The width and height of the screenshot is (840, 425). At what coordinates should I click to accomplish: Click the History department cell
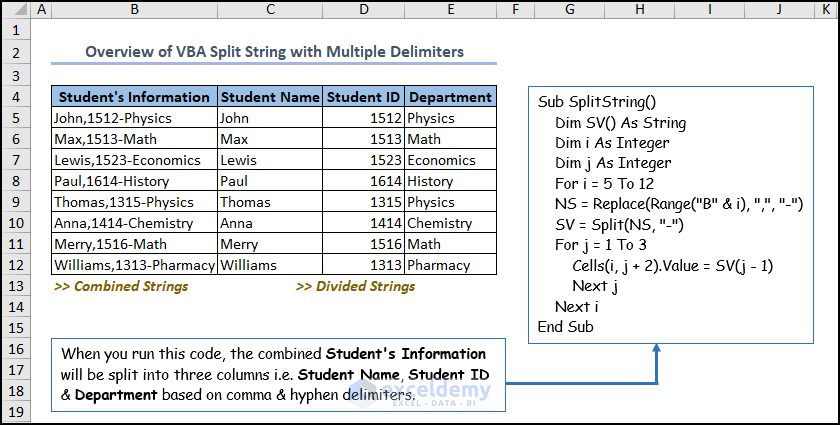point(451,181)
